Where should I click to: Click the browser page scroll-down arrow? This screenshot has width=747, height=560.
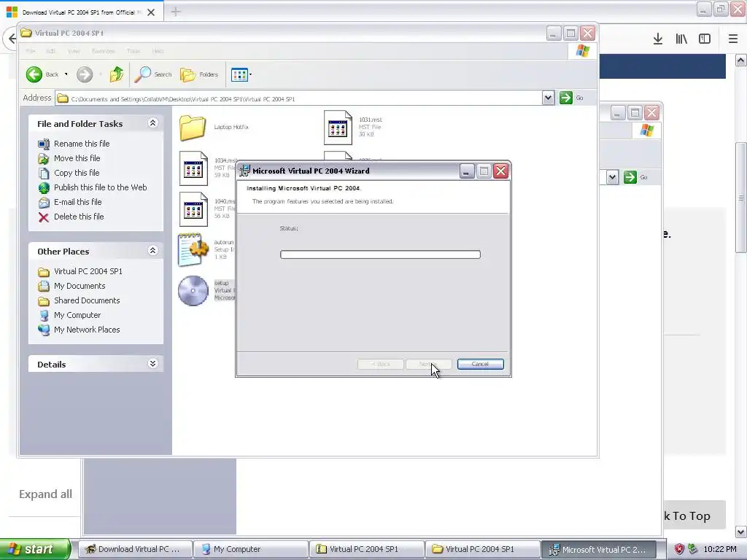coord(741,532)
